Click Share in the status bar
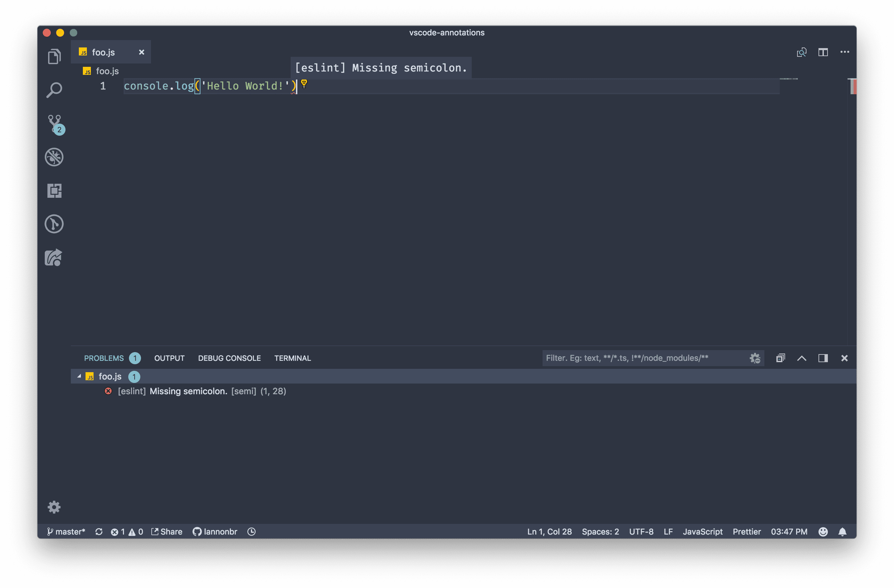The height and width of the screenshot is (588, 894). point(167,532)
